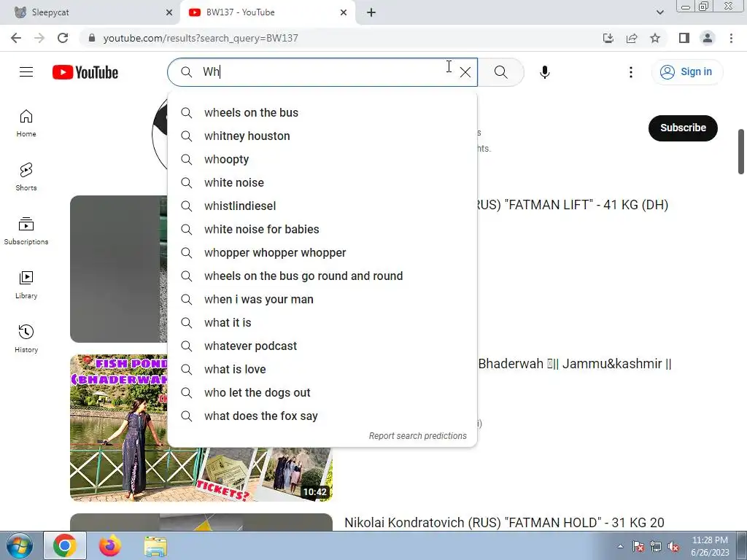This screenshot has width=747, height=560.
Task: Open the tab search dropdown chevron
Action: point(659,12)
